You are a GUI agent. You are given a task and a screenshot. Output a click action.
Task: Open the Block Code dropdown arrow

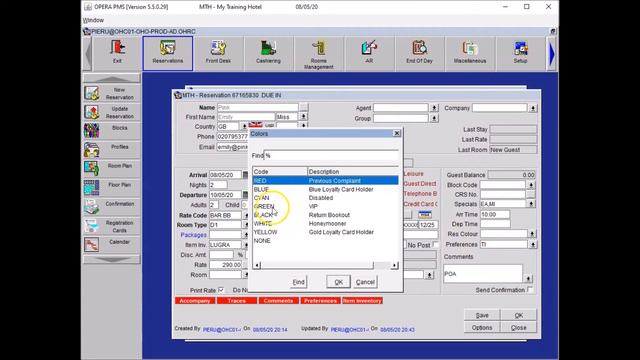coord(531,185)
